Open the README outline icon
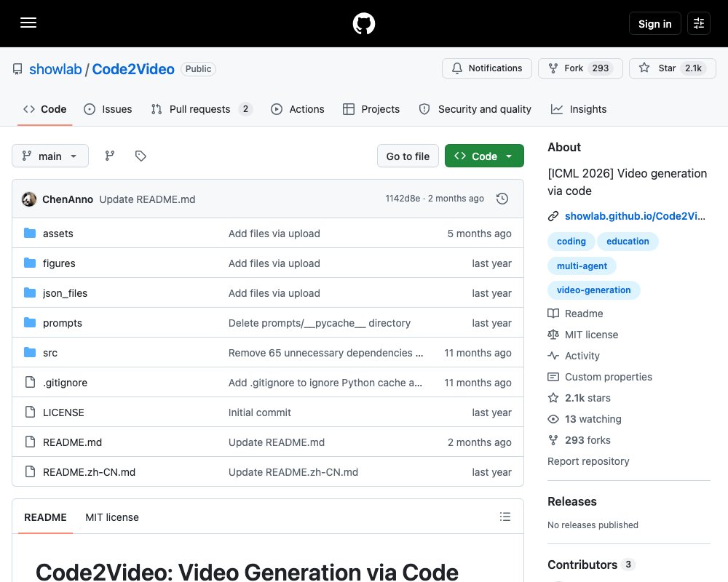Image resolution: width=728 pixels, height=582 pixels. pos(505,517)
